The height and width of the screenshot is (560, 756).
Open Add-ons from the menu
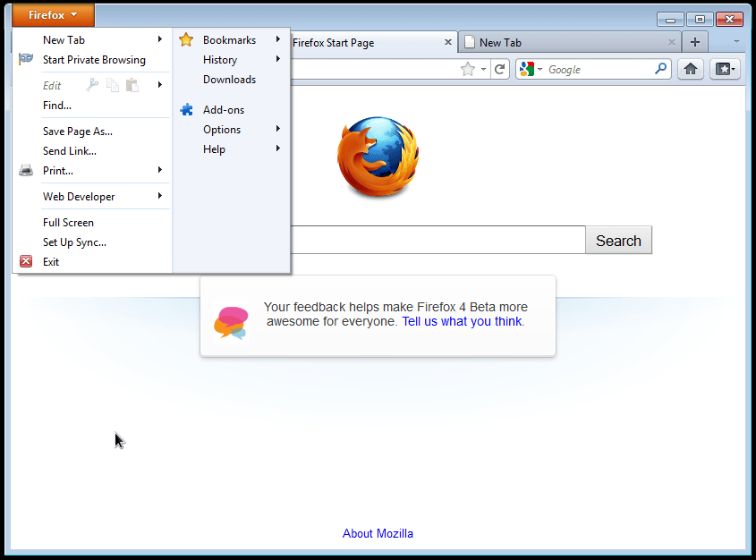coord(224,110)
